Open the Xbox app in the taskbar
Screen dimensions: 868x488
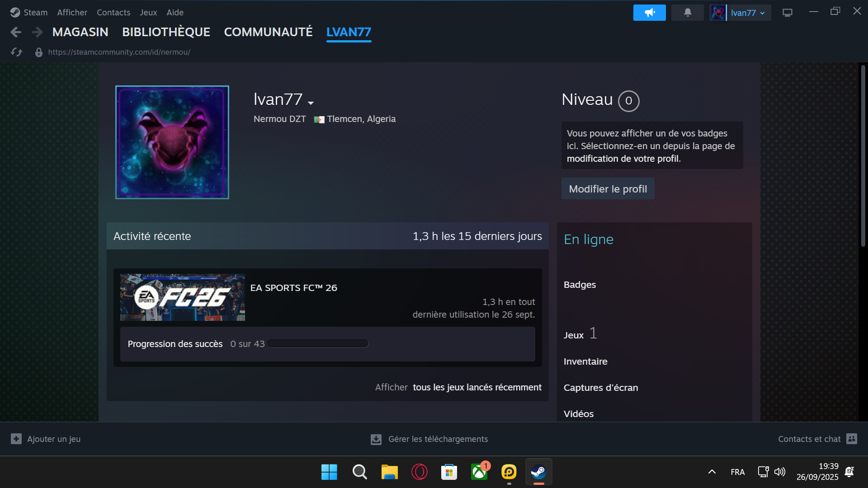479,472
